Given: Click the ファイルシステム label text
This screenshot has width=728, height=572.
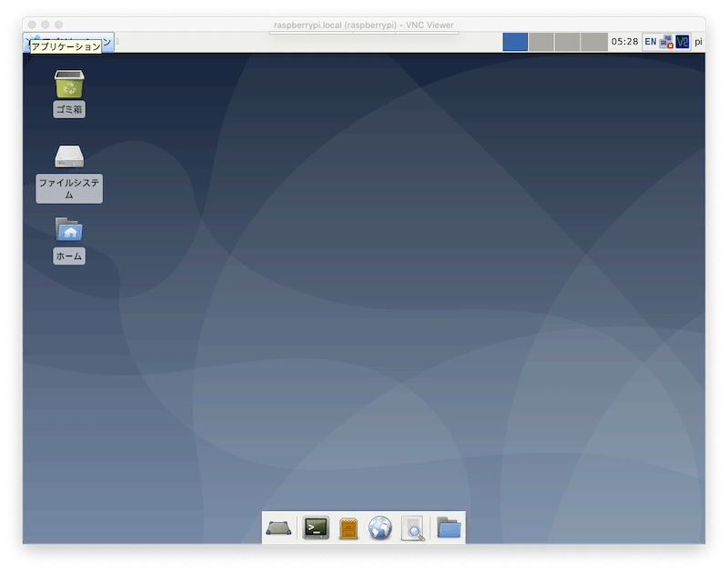Looking at the screenshot, I should click(x=69, y=189).
